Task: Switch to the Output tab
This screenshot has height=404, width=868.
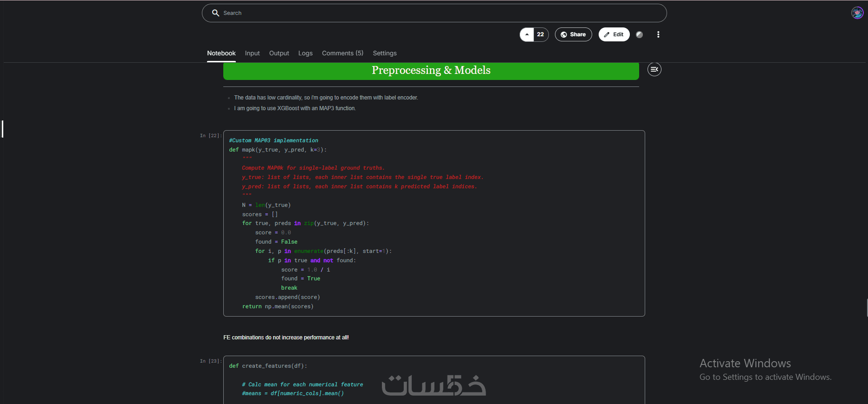Action: 279,53
